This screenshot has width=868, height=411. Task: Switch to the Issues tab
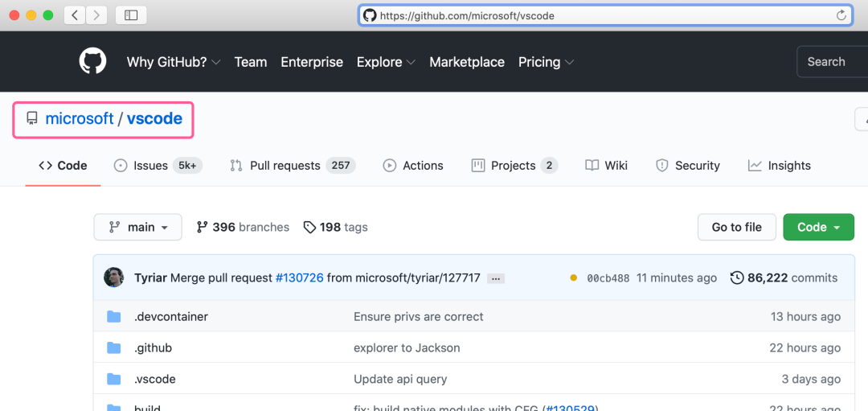click(158, 166)
